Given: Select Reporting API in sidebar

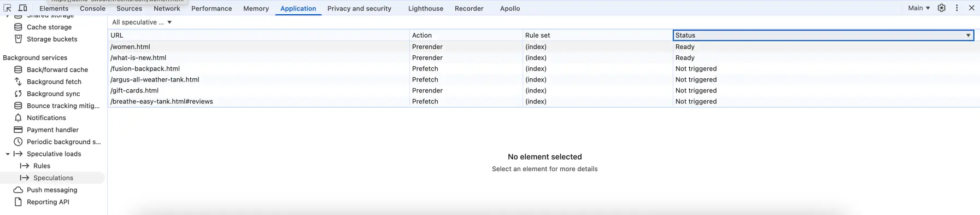Looking at the screenshot, I should pyautogui.click(x=48, y=202).
